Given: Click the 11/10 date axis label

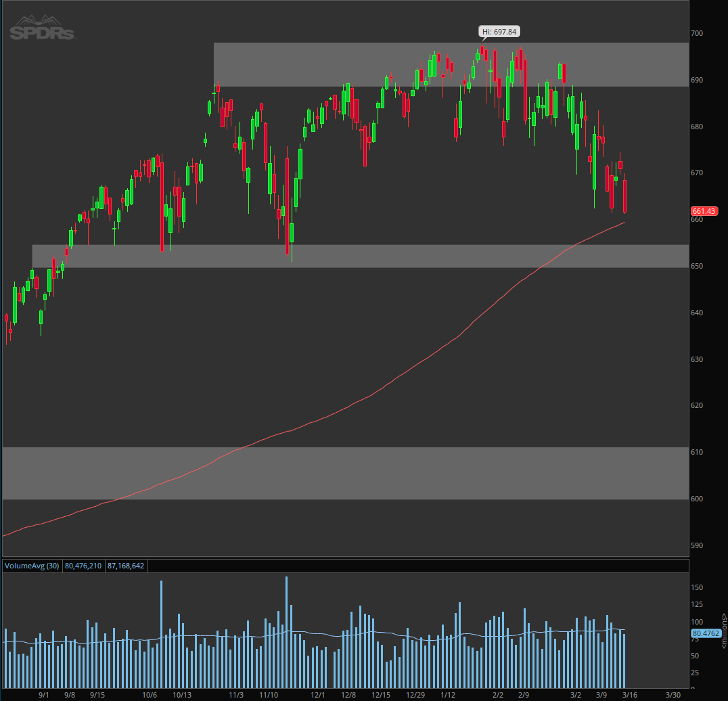Looking at the screenshot, I should tap(269, 695).
